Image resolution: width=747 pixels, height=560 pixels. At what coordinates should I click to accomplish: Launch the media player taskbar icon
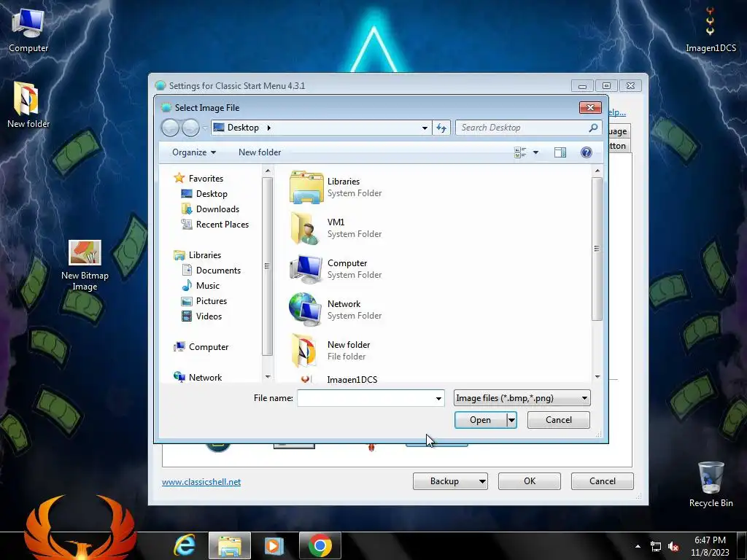pyautogui.click(x=274, y=545)
